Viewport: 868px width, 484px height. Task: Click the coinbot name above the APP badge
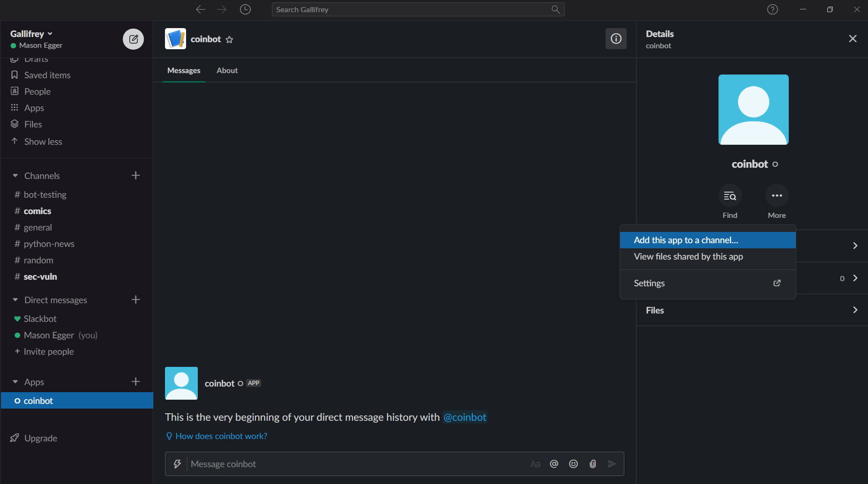click(219, 383)
